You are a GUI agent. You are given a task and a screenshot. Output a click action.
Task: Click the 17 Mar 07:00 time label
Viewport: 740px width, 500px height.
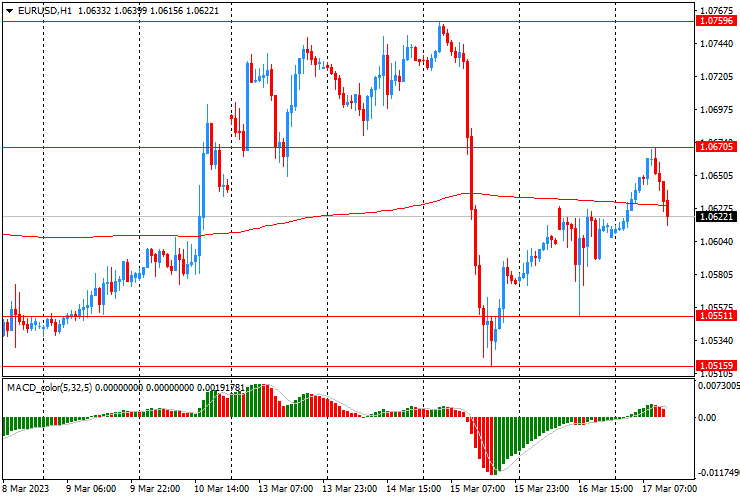click(669, 488)
